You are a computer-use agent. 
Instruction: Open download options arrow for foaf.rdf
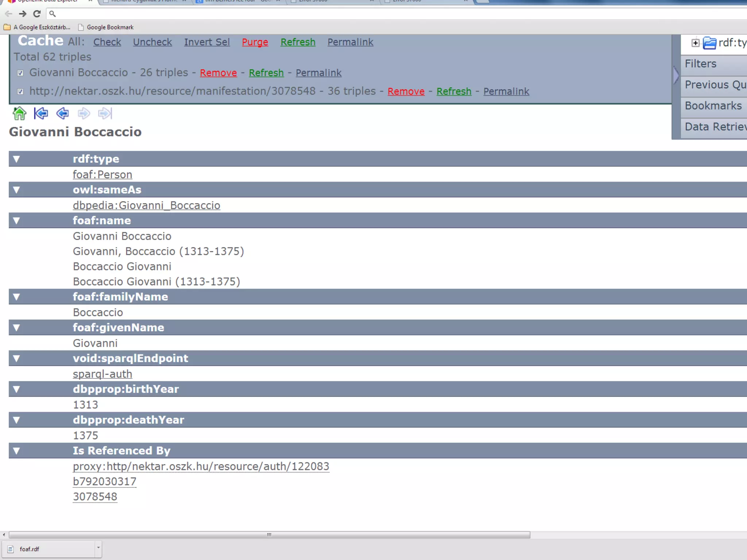tap(98, 548)
